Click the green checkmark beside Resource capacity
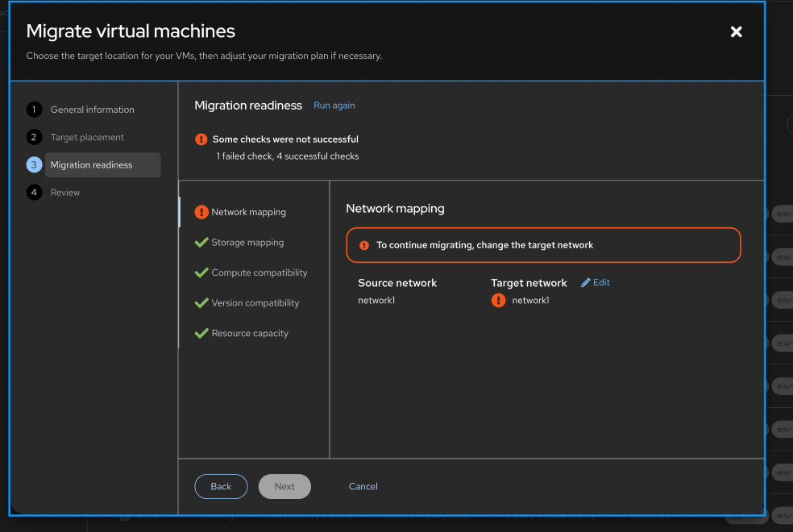Screen dimensions: 793x532 coord(201,333)
